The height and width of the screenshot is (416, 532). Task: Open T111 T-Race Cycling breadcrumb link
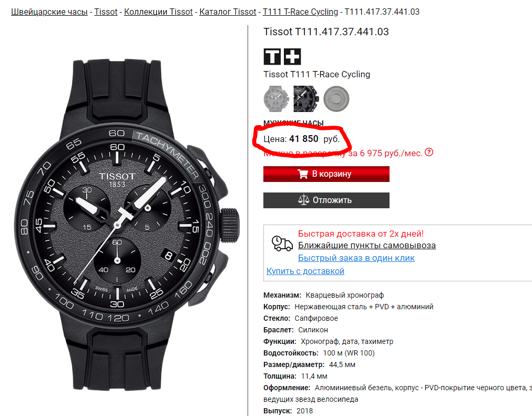(x=300, y=12)
